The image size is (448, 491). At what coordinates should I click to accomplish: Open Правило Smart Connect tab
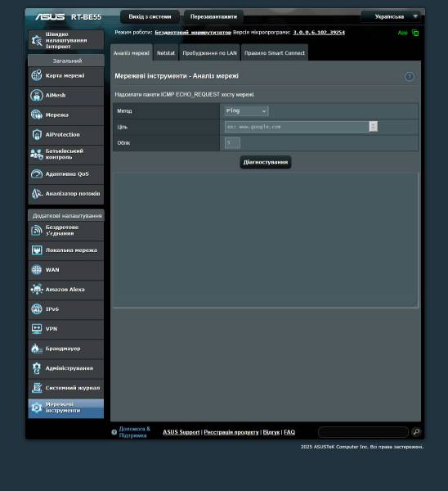click(x=275, y=52)
